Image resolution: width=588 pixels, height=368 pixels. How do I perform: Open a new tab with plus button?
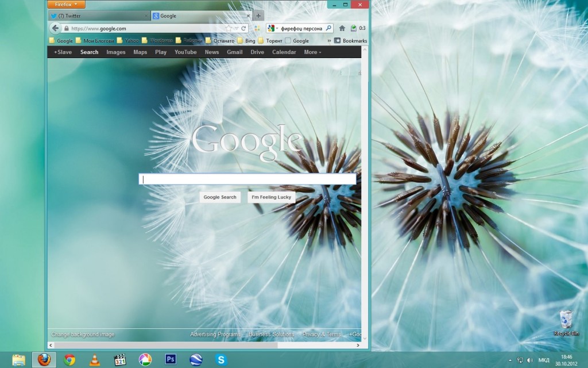[x=258, y=16]
